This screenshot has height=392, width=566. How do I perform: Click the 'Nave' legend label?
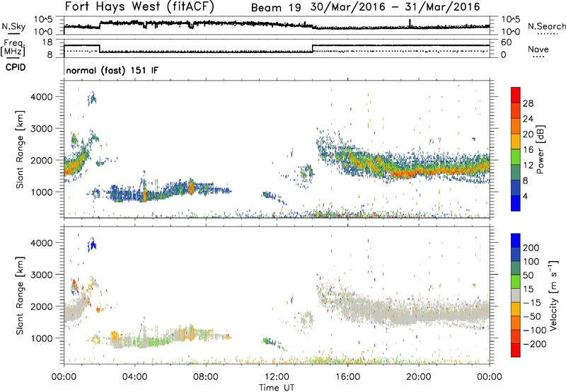point(538,49)
